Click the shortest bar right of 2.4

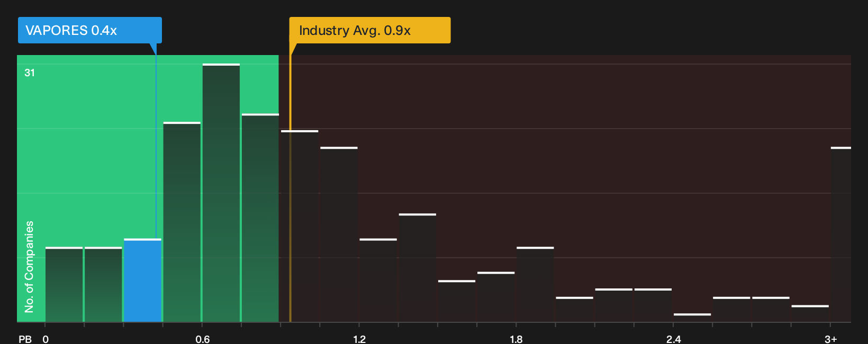(692, 318)
